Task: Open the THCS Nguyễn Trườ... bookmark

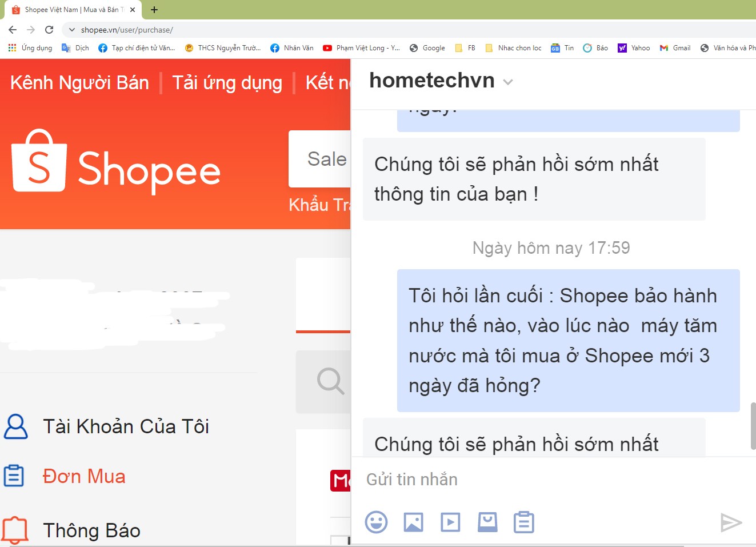Action: click(x=223, y=48)
